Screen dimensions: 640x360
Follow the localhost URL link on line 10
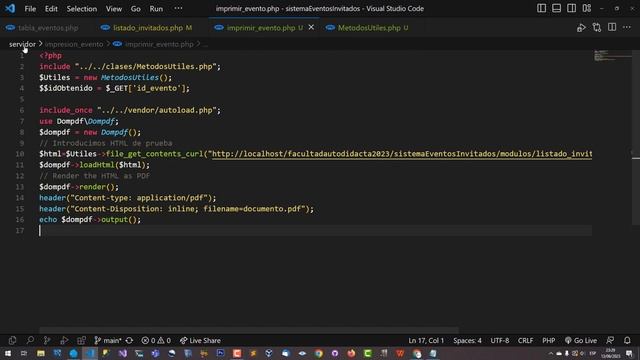[x=402, y=154]
